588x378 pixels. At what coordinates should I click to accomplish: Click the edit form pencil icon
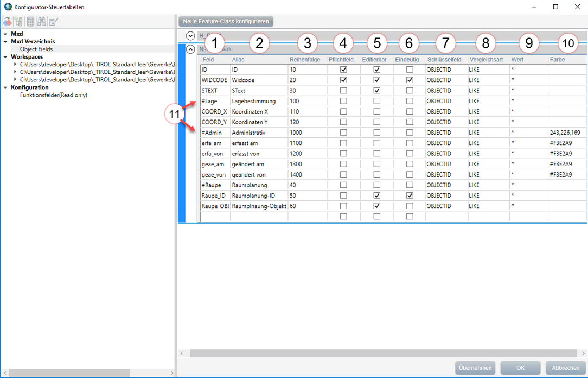(53, 22)
